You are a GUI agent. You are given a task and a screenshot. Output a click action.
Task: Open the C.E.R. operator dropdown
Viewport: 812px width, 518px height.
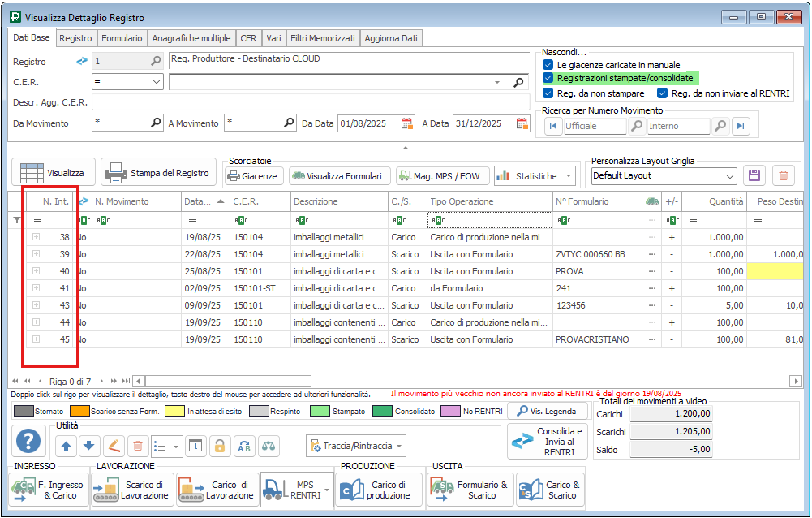click(157, 82)
